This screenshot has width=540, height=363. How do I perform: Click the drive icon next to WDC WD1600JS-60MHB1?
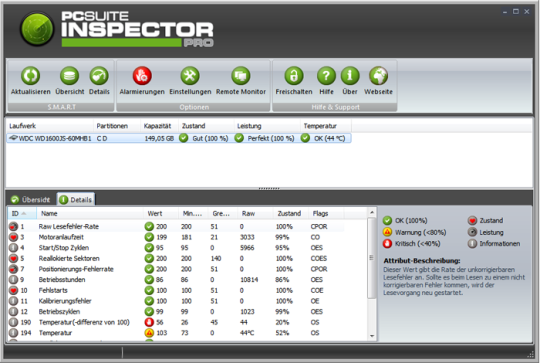(x=13, y=138)
